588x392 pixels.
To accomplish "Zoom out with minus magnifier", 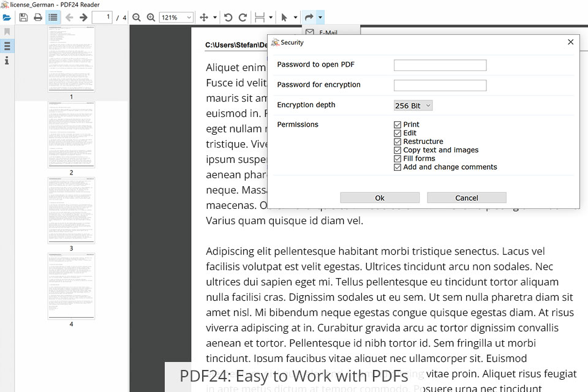I will 137,18.
